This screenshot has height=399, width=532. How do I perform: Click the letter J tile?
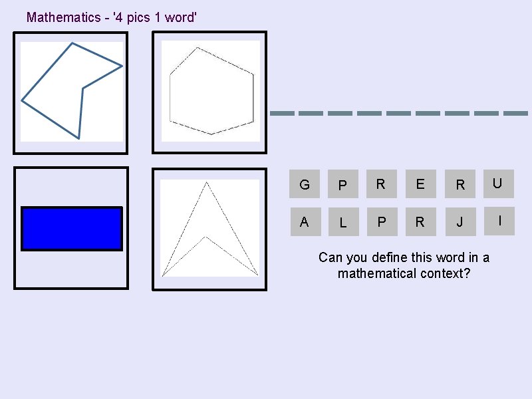[x=461, y=221]
